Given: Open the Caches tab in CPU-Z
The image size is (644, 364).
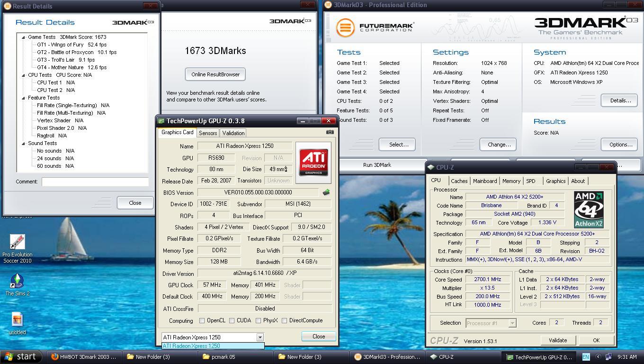Looking at the screenshot, I should [459, 181].
